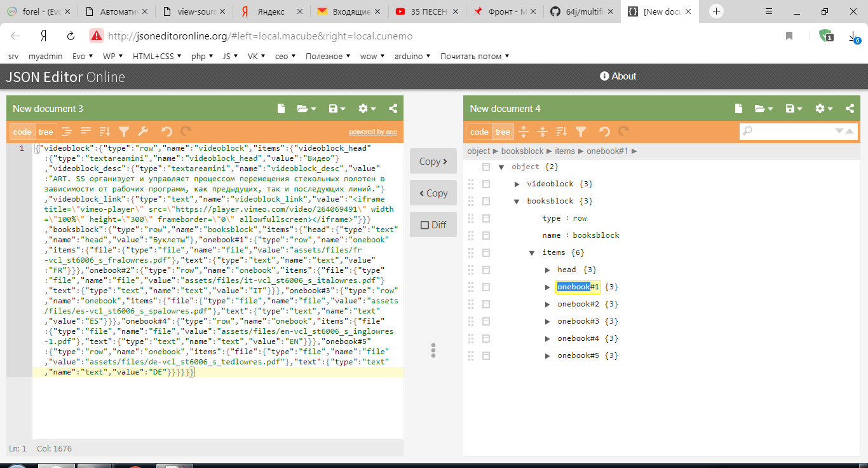Filter or transform right tree contents
868x468 pixels.
pyautogui.click(x=581, y=132)
